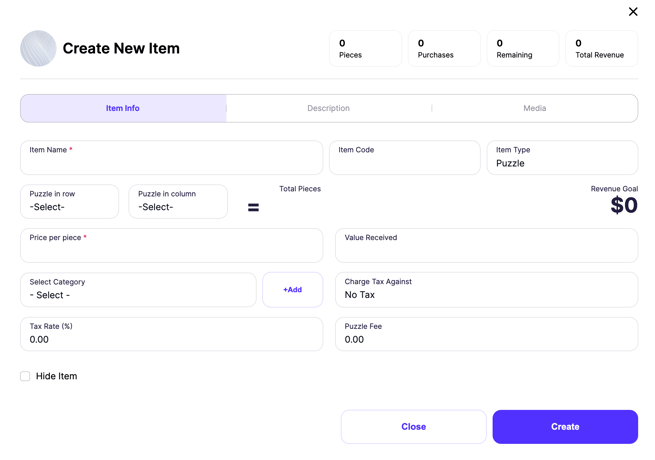Open the Item Type dropdown showing Puzzle

click(x=562, y=158)
